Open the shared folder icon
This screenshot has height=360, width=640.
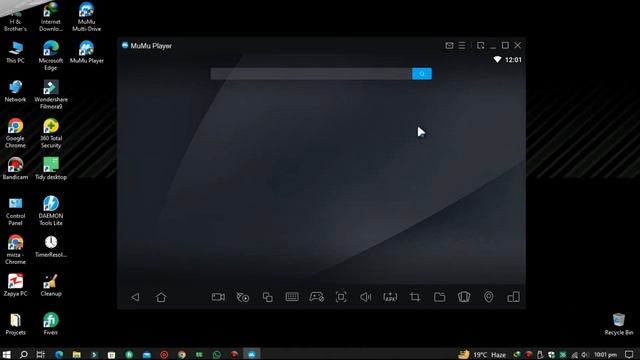(x=440, y=297)
